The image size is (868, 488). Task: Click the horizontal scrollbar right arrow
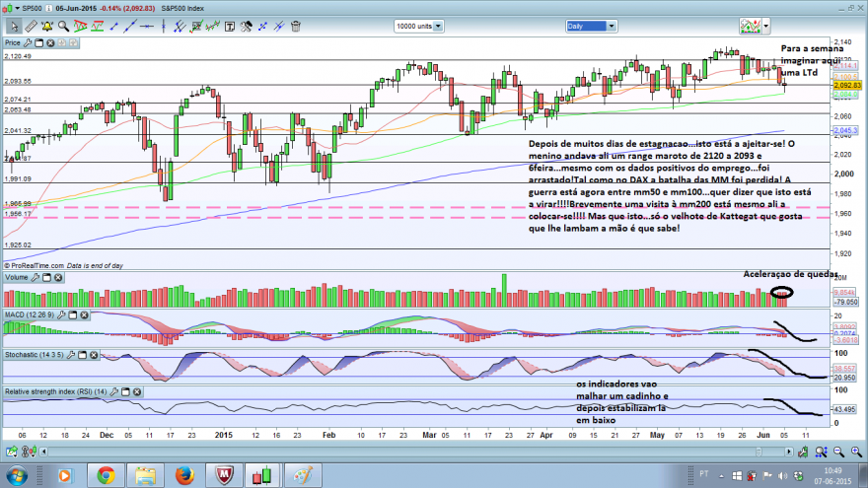[x=789, y=453]
